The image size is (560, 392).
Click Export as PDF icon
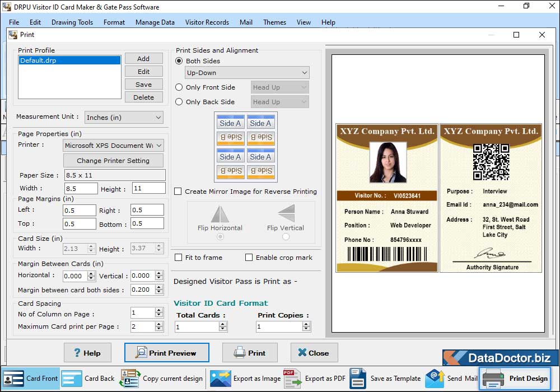tap(292, 379)
